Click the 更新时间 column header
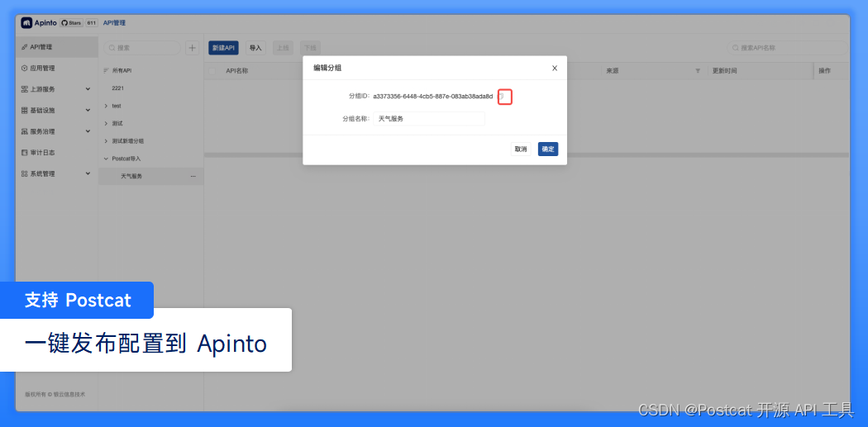This screenshot has height=427, width=868. [725, 71]
